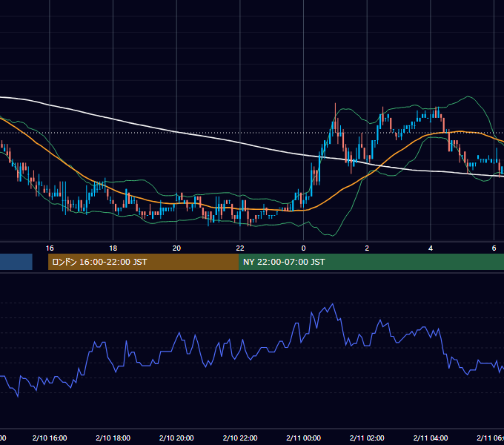Click the 22 hour label on the price chart axis
504x445 pixels.
[x=240, y=248]
